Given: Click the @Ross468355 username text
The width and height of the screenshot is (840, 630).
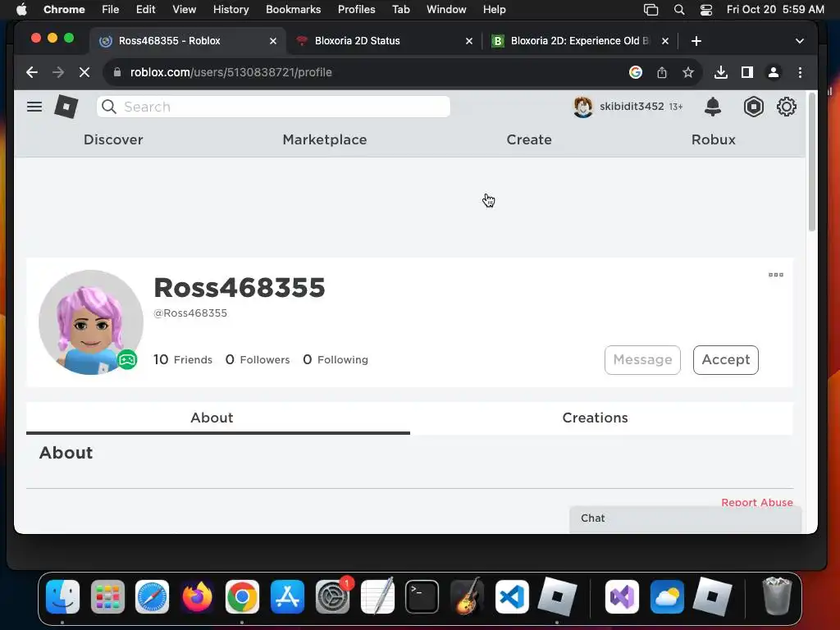Looking at the screenshot, I should 190,313.
